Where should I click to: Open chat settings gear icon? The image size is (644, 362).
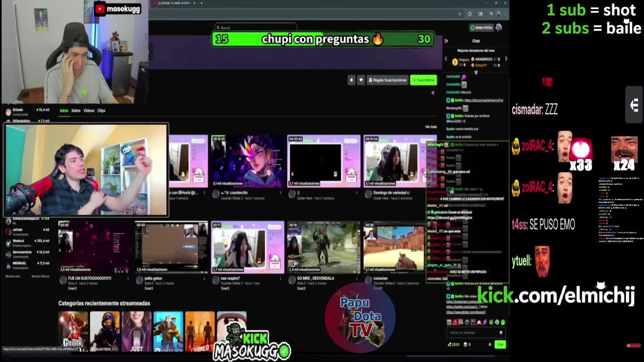(x=490, y=344)
